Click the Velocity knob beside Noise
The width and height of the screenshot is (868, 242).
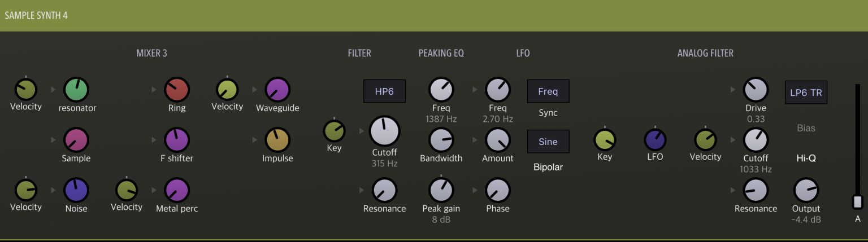click(x=25, y=190)
